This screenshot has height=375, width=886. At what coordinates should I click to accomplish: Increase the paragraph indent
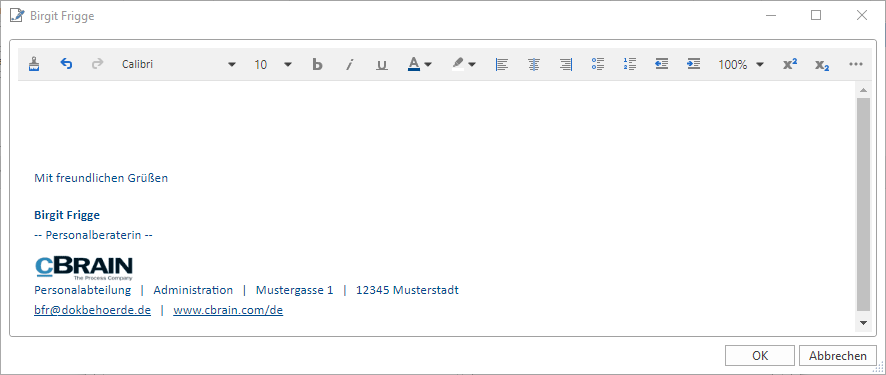coord(693,64)
